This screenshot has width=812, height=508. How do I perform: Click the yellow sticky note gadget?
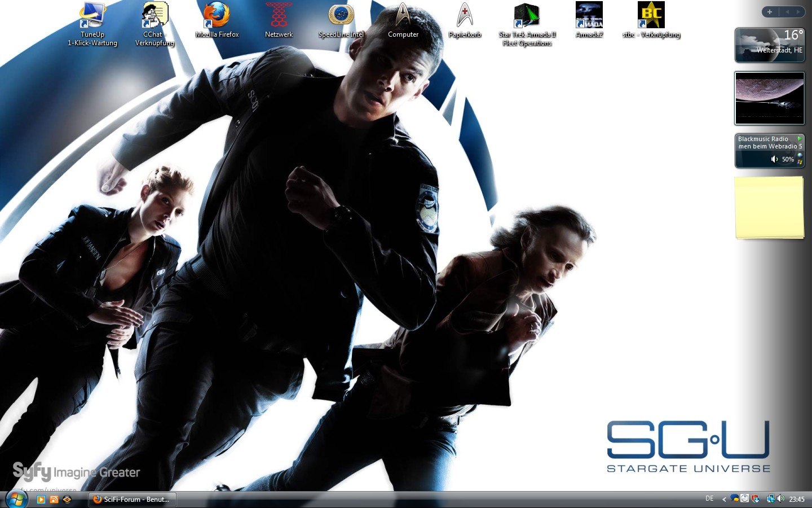pyautogui.click(x=769, y=207)
